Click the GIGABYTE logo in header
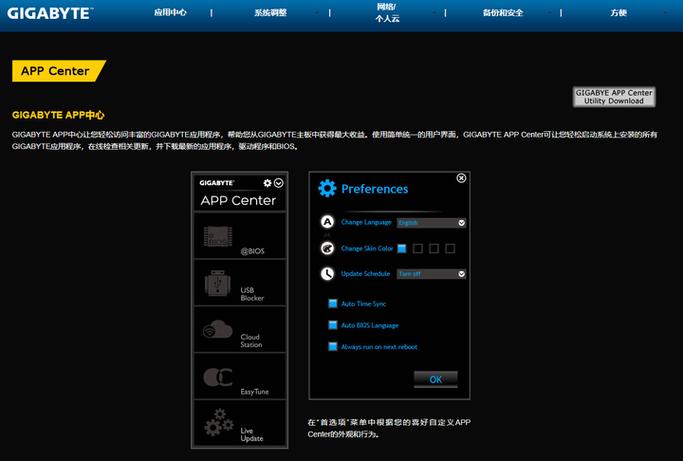This screenshot has height=461, width=683. (x=50, y=13)
